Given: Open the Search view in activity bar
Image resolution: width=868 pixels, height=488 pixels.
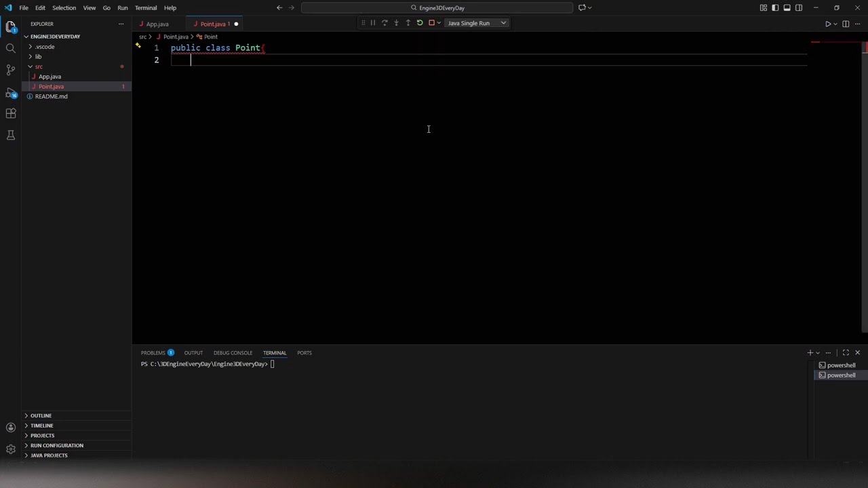Looking at the screenshot, I should click(x=11, y=48).
